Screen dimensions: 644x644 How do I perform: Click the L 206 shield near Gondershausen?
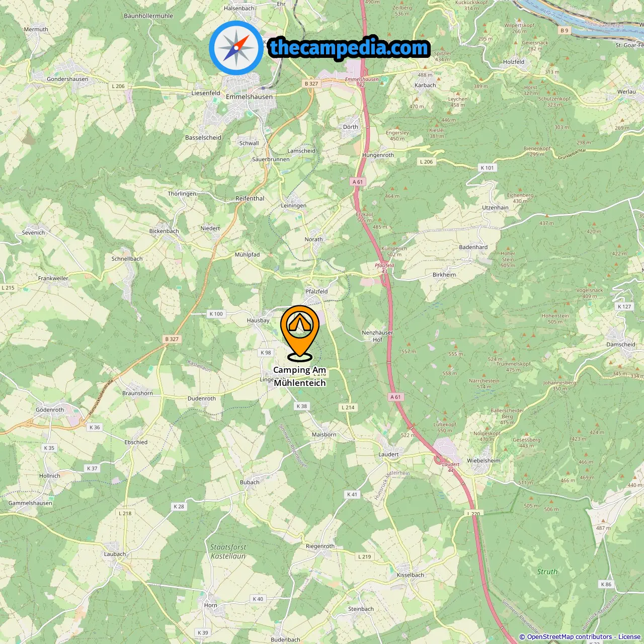click(118, 86)
